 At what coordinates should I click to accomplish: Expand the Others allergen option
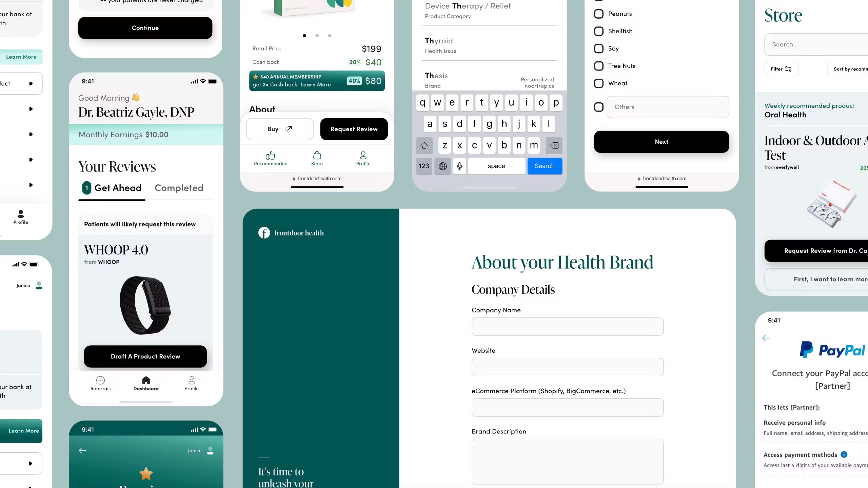click(x=598, y=107)
